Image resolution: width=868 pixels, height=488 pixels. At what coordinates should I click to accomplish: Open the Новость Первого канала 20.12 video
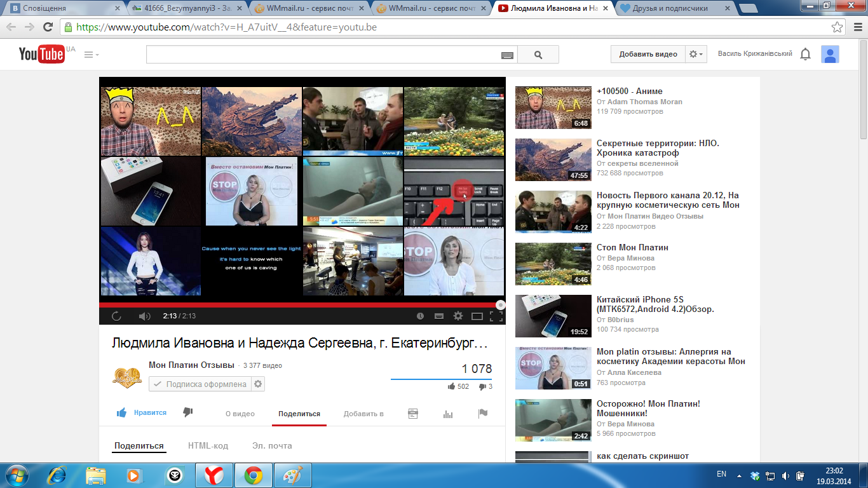click(668, 200)
